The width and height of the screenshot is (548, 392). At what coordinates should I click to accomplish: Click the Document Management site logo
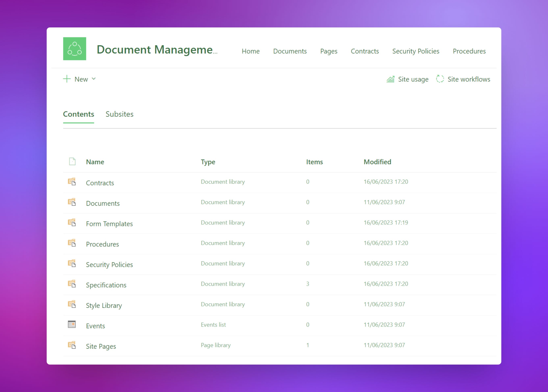coord(74,49)
